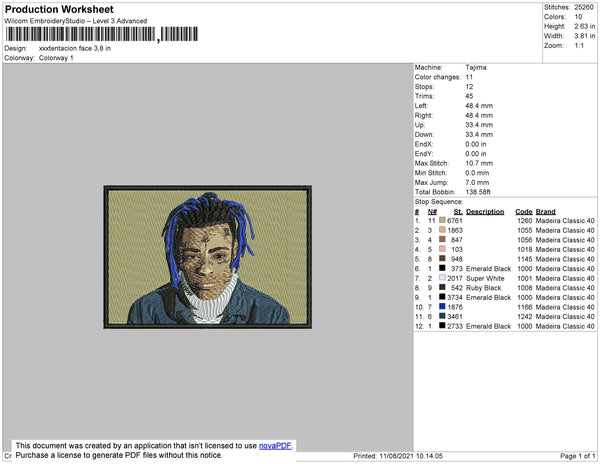
Task: Click the 'Colorway 1' value
Action: 56,58
